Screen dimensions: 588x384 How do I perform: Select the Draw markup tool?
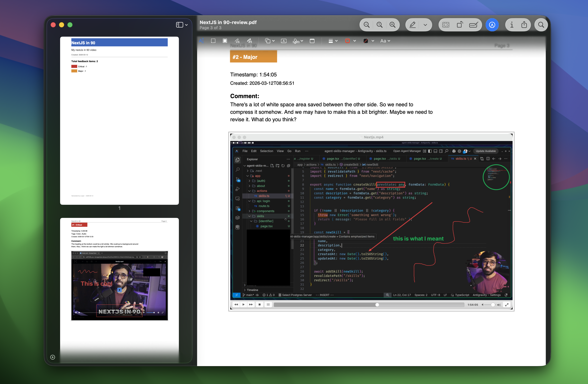249,41
